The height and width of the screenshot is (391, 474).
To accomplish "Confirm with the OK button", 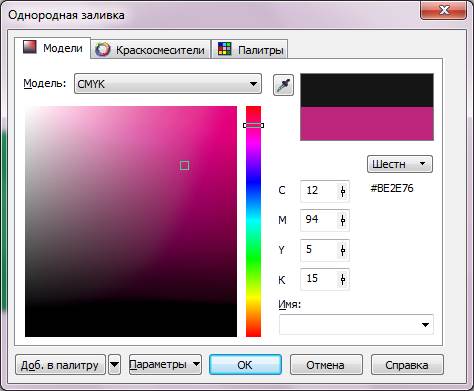I will 245,365.
